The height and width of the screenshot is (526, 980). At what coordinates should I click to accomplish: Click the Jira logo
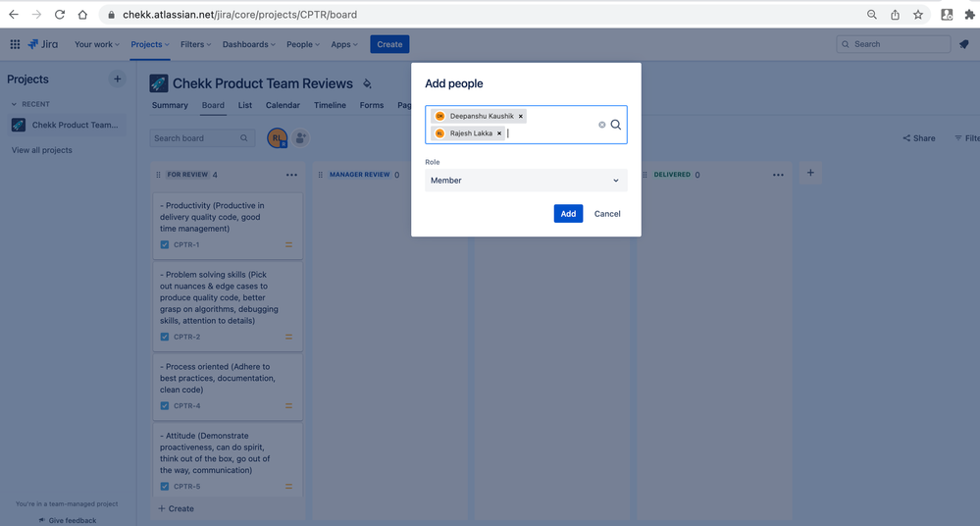click(42, 44)
